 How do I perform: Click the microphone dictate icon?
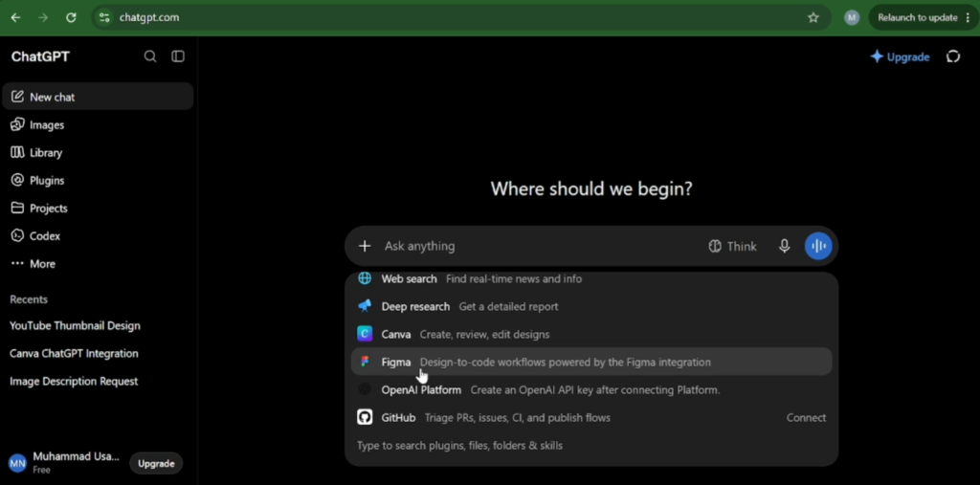pos(785,246)
